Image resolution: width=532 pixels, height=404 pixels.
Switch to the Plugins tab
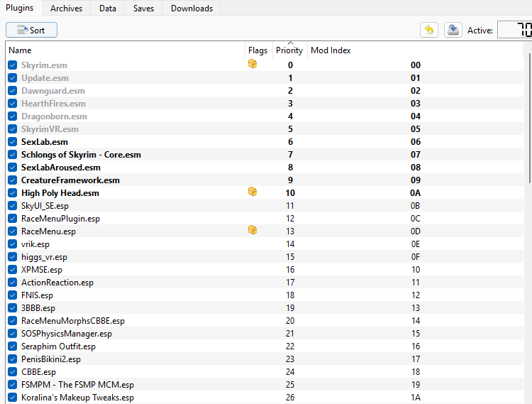click(x=20, y=8)
